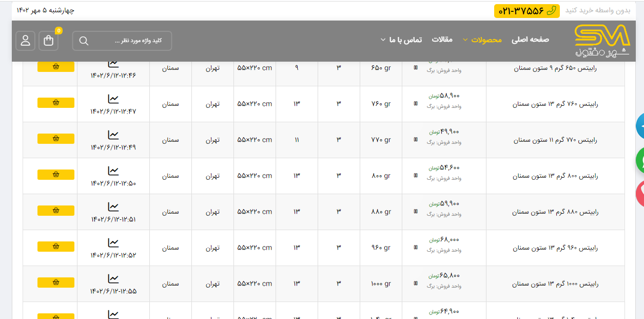Click the blue Telegram floating button

point(640,125)
